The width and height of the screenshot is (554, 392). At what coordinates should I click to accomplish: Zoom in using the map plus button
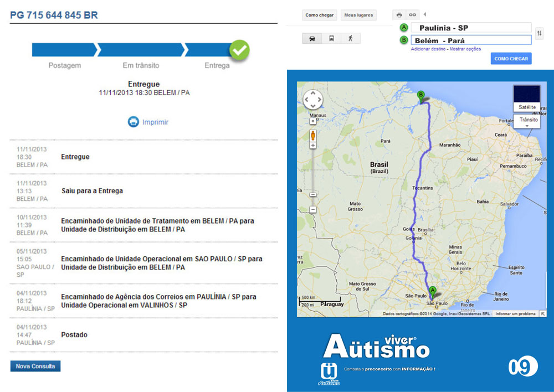point(313,146)
